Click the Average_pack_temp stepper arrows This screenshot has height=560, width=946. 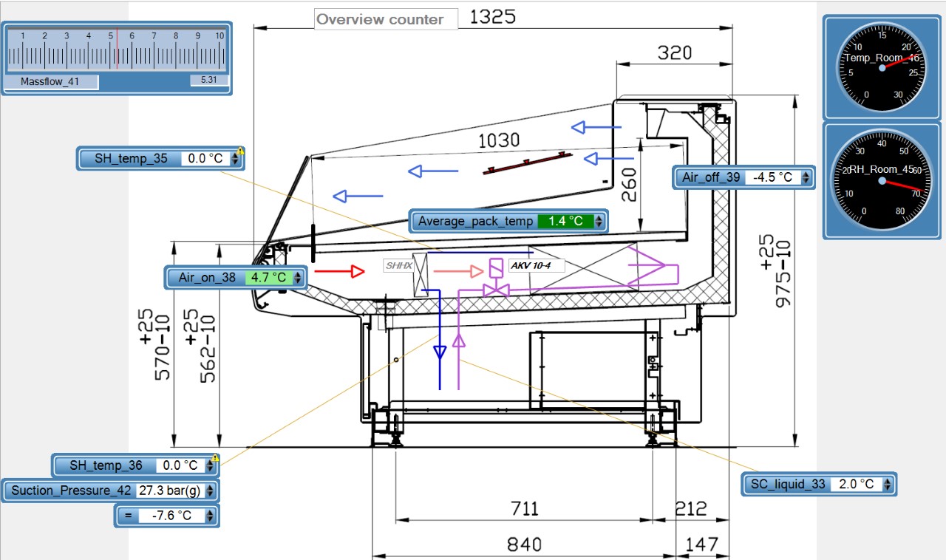[599, 221]
